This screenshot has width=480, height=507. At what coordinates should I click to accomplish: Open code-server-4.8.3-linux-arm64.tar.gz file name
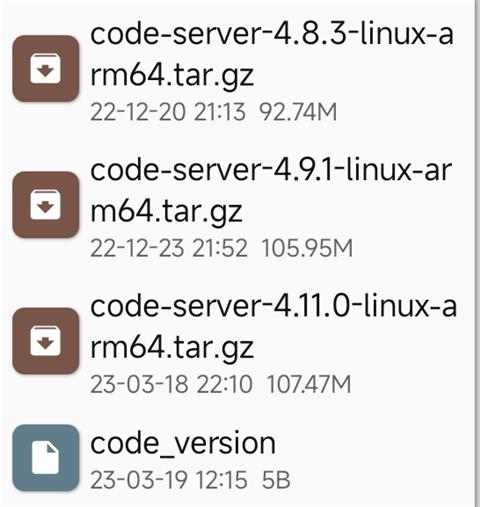(x=272, y=54)
